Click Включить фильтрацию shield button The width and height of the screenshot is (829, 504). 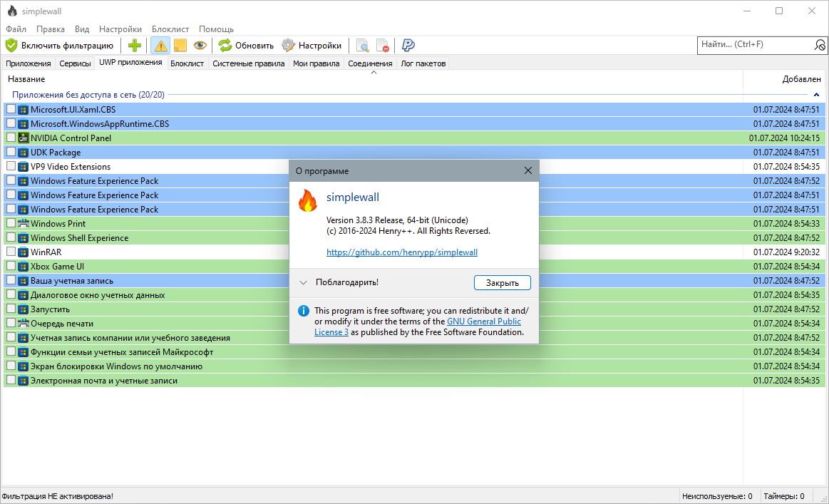coord(60,46)
